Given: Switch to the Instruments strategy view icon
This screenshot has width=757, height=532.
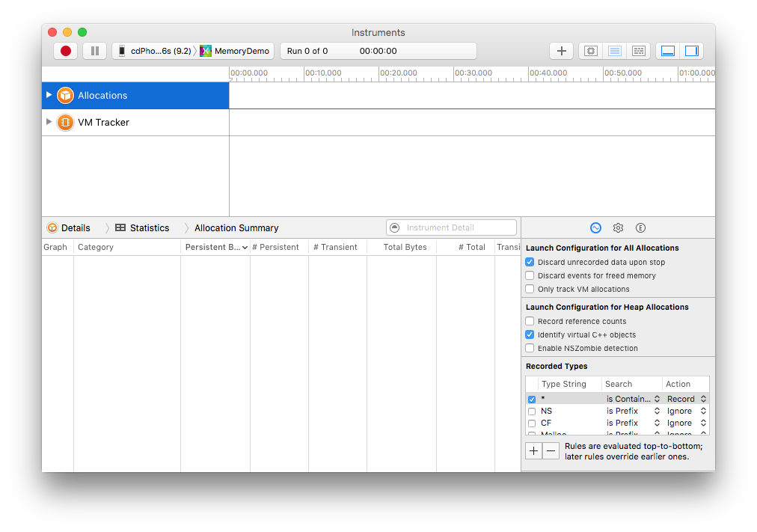Looking at the screenshot, I should (x=615, y=51).
